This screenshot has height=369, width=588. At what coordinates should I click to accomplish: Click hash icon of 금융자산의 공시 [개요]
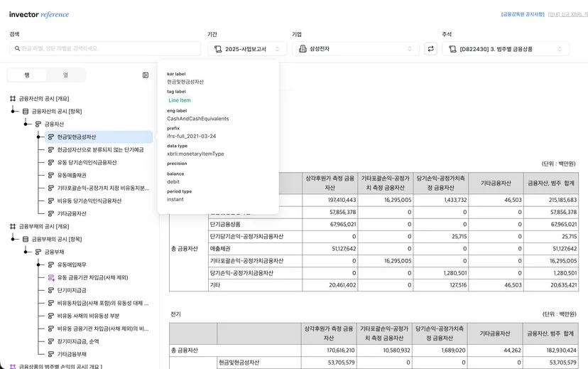[13, 99]
